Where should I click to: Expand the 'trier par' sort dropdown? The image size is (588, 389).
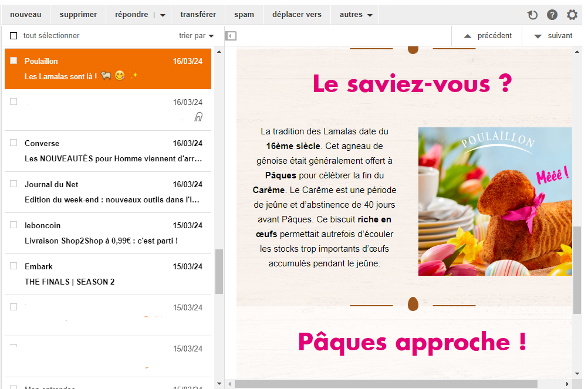pos(197,36)
